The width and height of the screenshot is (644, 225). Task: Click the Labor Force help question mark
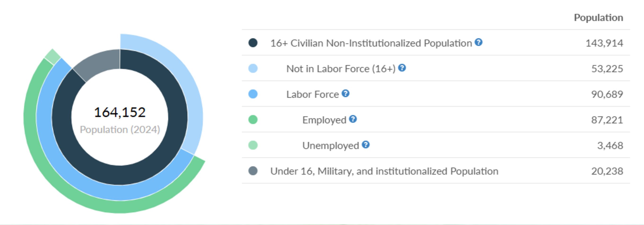(x=345, y=93)
